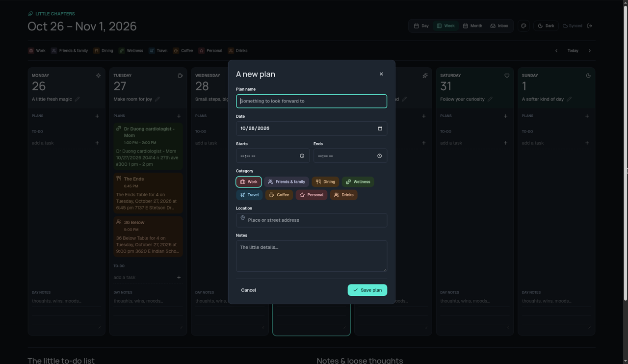Edit Monday's 'A little fresh magic' title
This screenshot has height=364, width=628.
[77, 99]
